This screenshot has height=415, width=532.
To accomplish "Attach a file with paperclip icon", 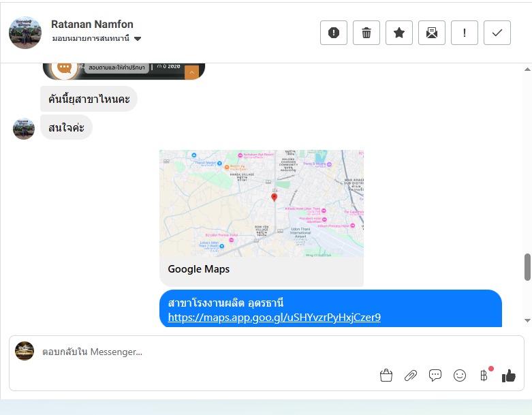I will tap(411, 375).
